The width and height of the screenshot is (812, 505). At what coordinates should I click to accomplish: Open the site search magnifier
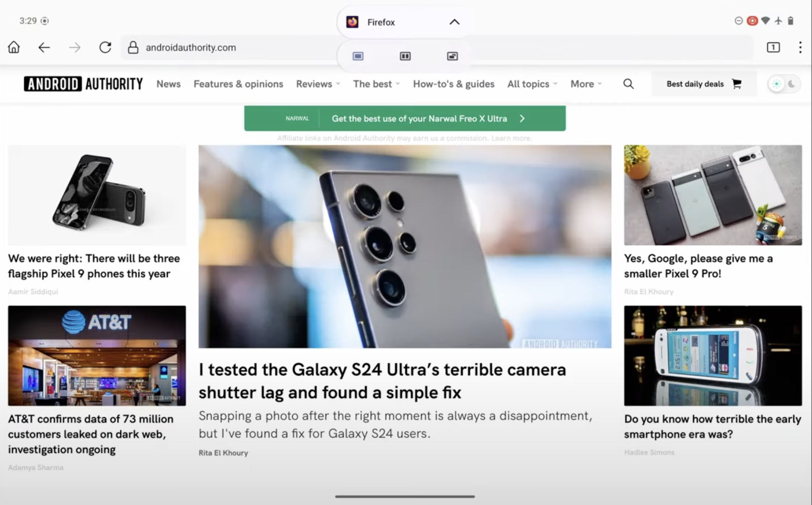tap(628, 84)
